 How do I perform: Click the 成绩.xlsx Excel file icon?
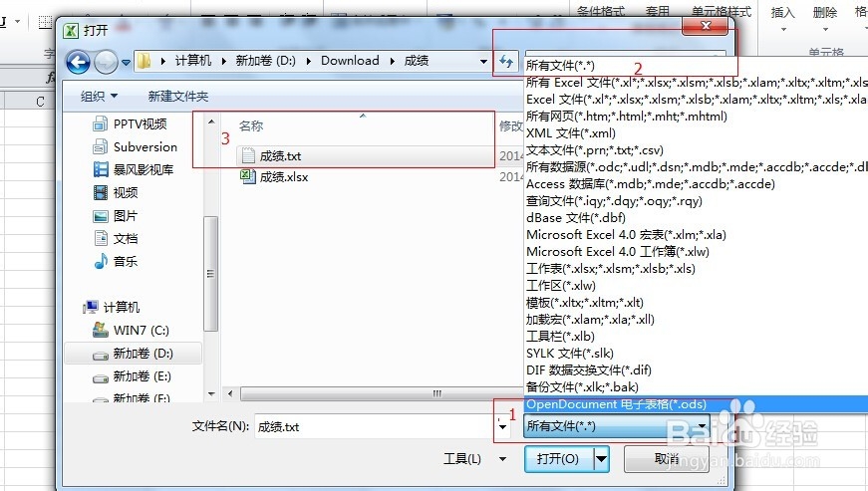(247, 177)
